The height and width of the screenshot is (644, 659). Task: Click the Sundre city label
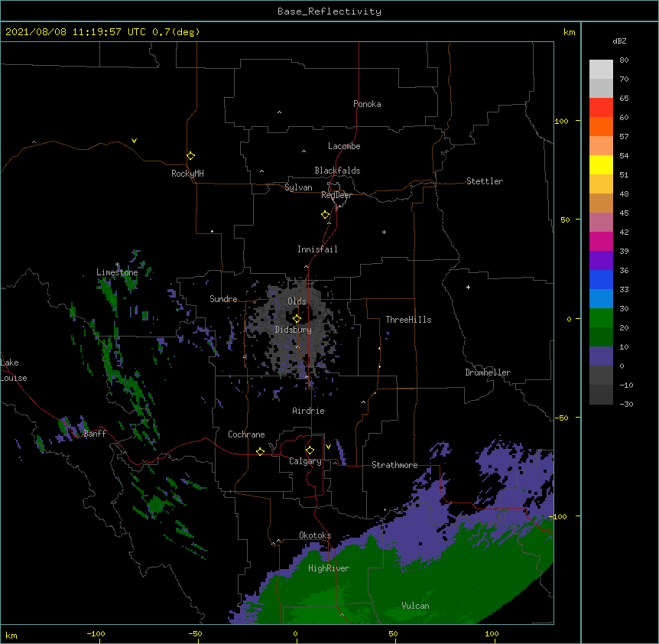point(223,299)
